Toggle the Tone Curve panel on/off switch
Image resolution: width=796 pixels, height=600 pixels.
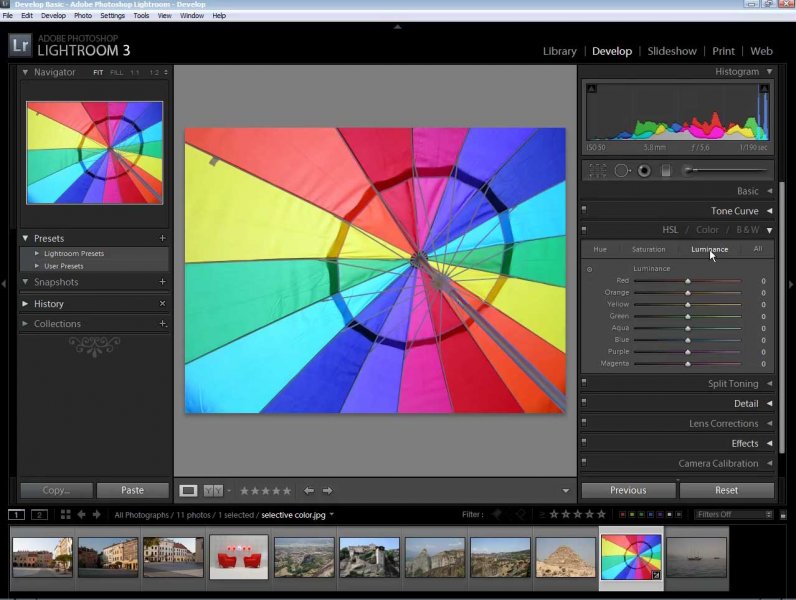[x=584, y=211]
